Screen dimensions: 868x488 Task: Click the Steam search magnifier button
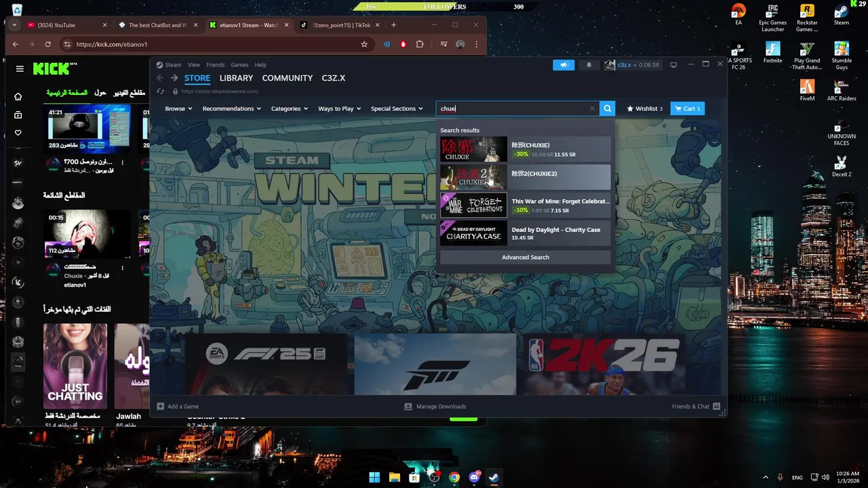[x=607, y=108]
